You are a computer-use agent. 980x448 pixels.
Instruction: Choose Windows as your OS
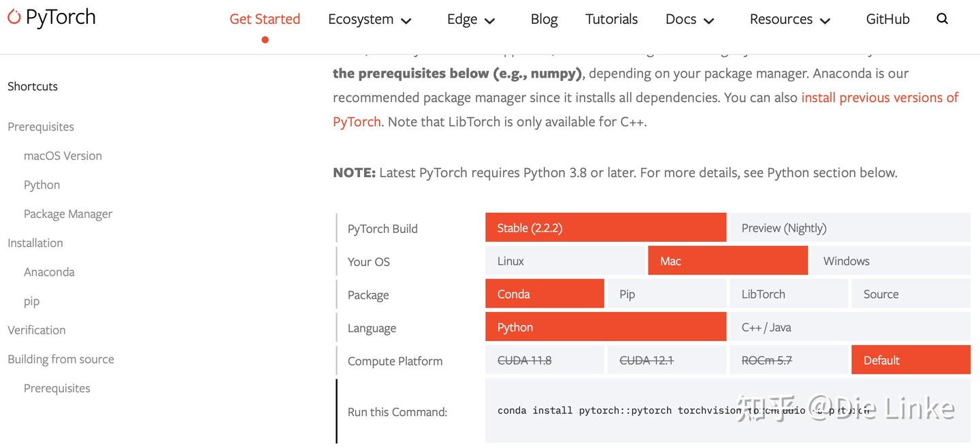(889, 261)
